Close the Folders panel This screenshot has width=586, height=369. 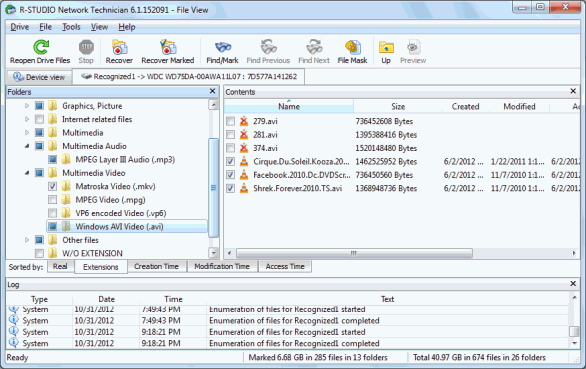coord(213,91)
